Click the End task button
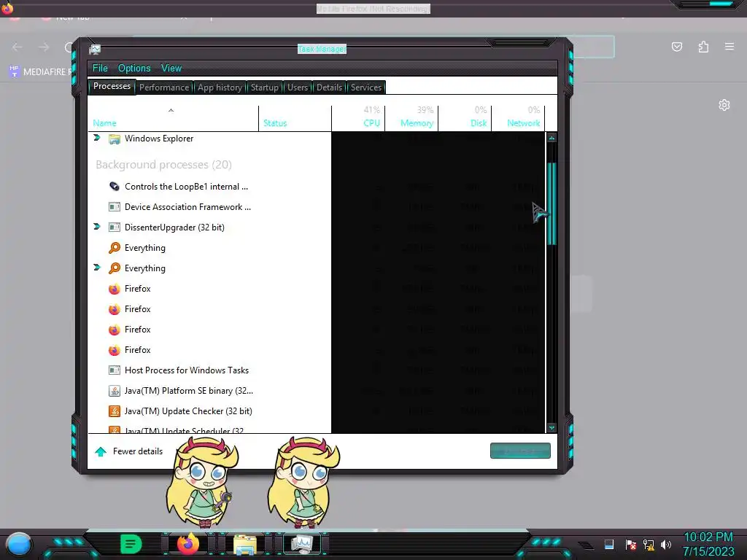This screenshot has width=747, height=560. [520, 451]
